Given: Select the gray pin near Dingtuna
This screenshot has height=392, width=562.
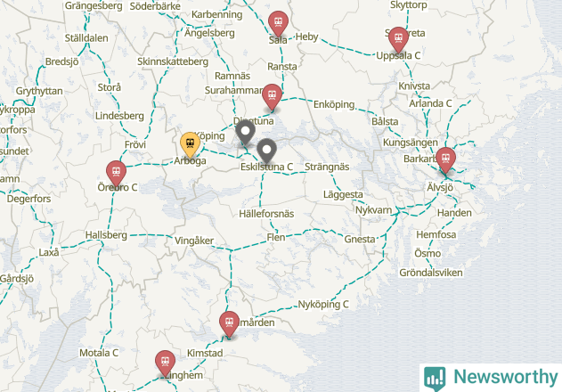Looking at the screenshot, I should click(x=245, y=133).
